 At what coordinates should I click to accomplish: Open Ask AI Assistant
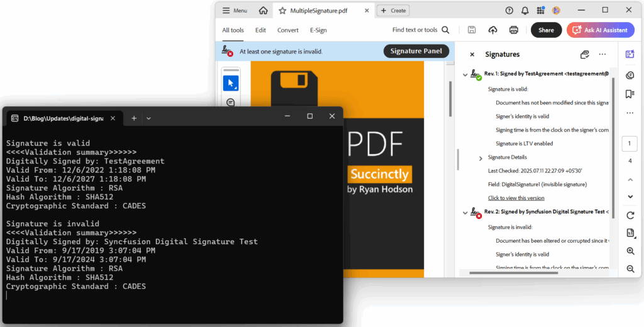(x=601, y=30)
